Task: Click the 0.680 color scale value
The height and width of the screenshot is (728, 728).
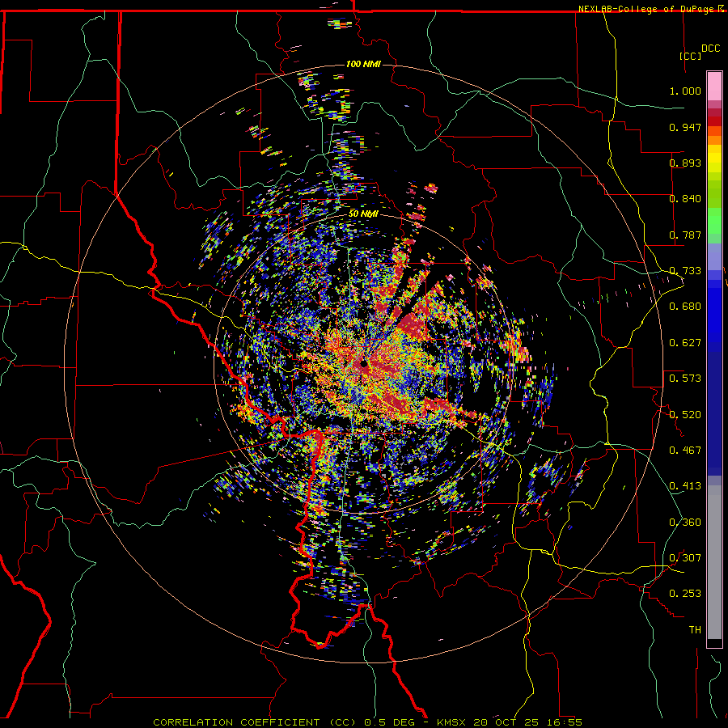Action: [x=685, y=307]
